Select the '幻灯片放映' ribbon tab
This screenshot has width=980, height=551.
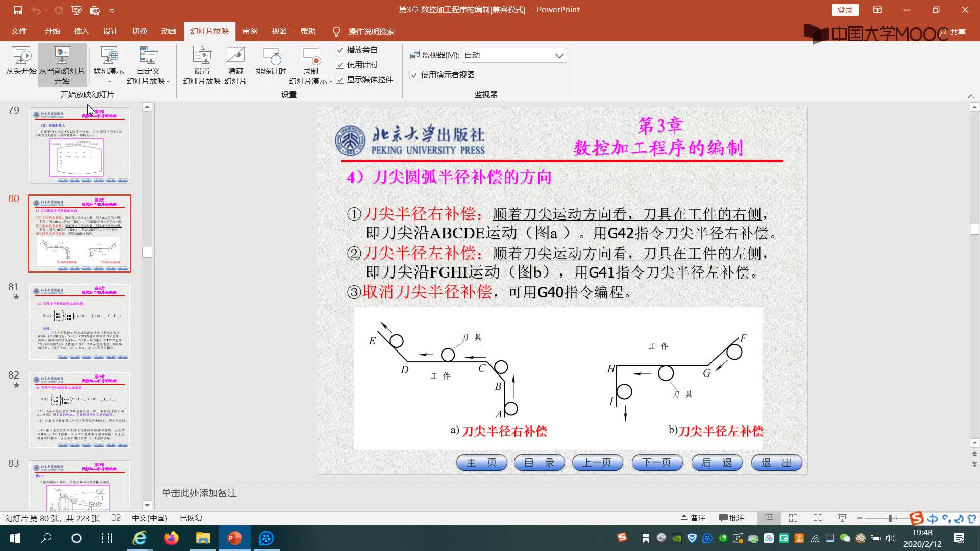[209, 31]
